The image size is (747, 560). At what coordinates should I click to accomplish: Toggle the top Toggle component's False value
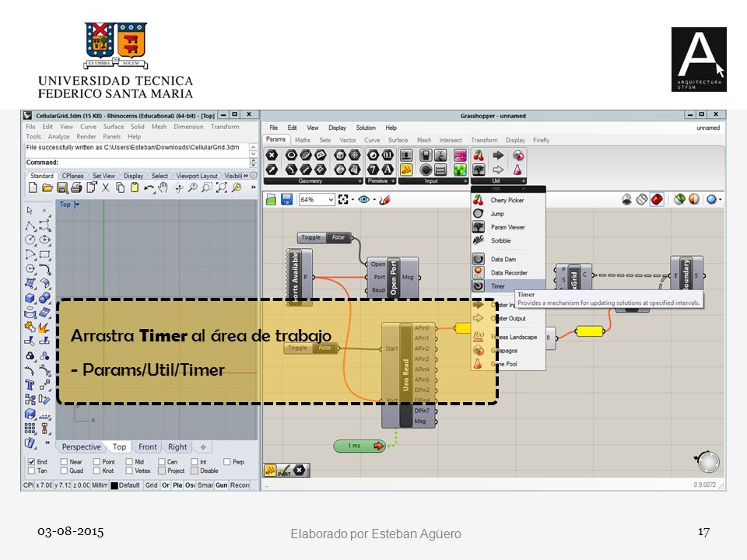338,237
